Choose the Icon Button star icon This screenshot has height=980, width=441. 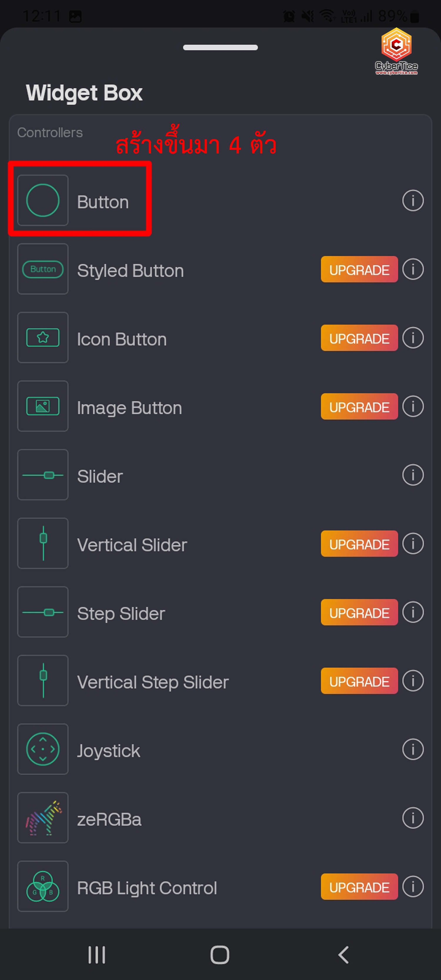point(43,338)
